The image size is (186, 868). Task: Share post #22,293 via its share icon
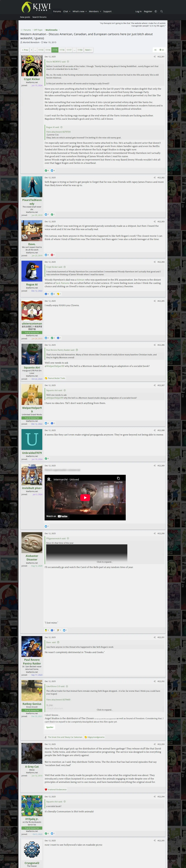point(155,744)
